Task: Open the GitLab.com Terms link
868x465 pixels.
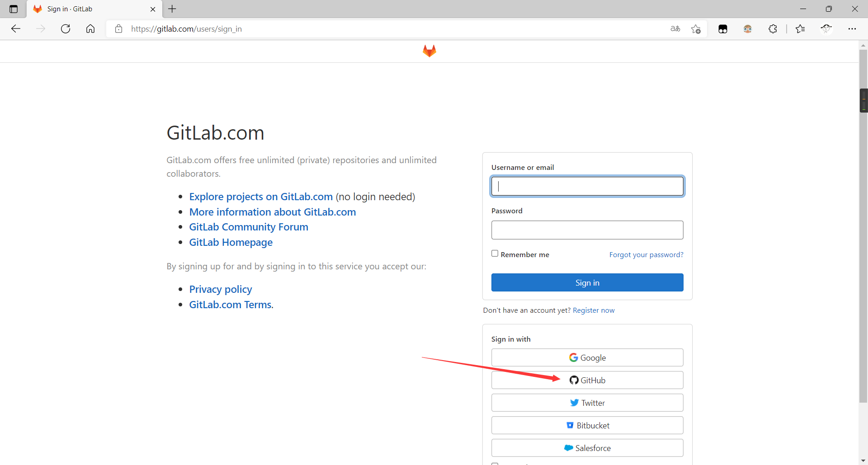Action: click(231, 305)
